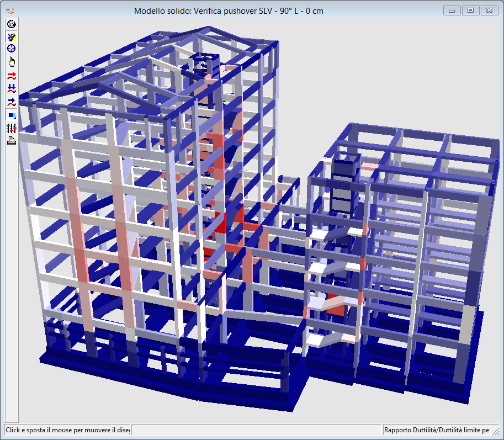This screenshot has width=504, height=440.
Task: Click the 'Click e sposta il mouse' status text
Action: (x=67, y=430)
